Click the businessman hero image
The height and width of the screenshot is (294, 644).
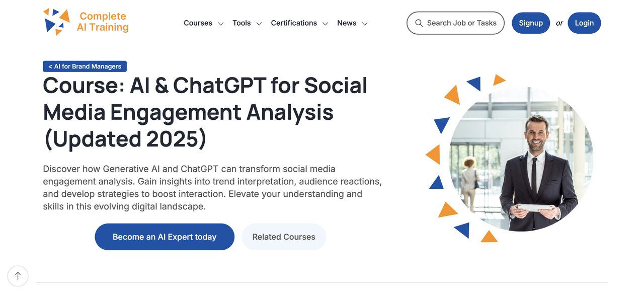[521, 159]
